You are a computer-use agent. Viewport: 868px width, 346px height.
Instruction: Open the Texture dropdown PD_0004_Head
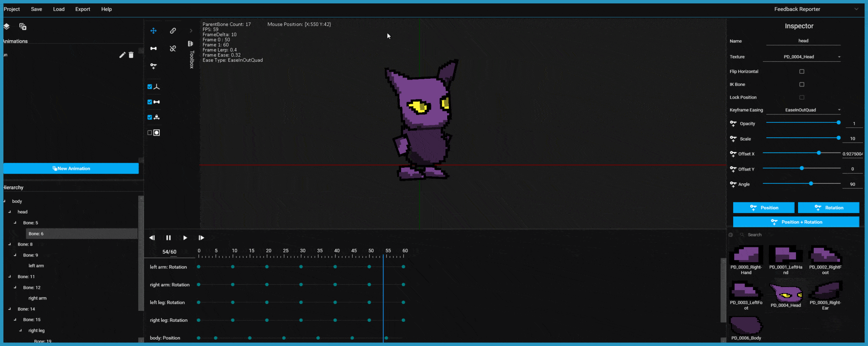(x=802, y=57)
